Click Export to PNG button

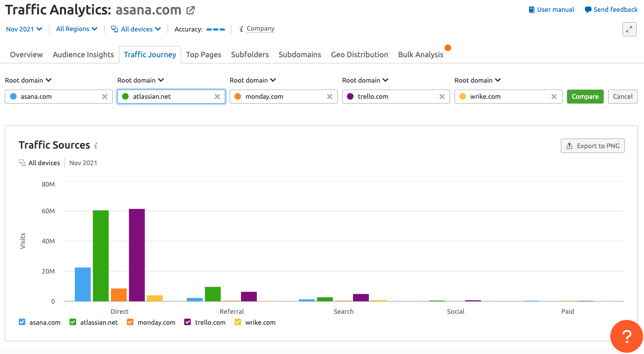pos(593,146)
